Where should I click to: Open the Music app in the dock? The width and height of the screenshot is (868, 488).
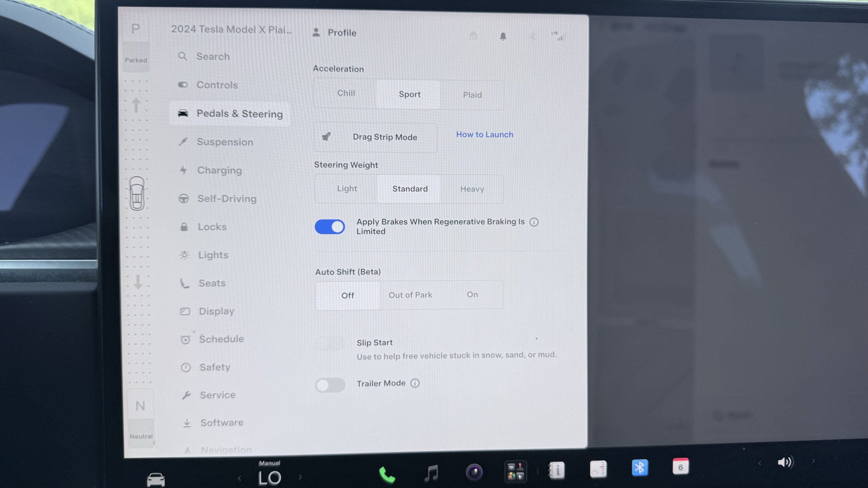point(431,473)
